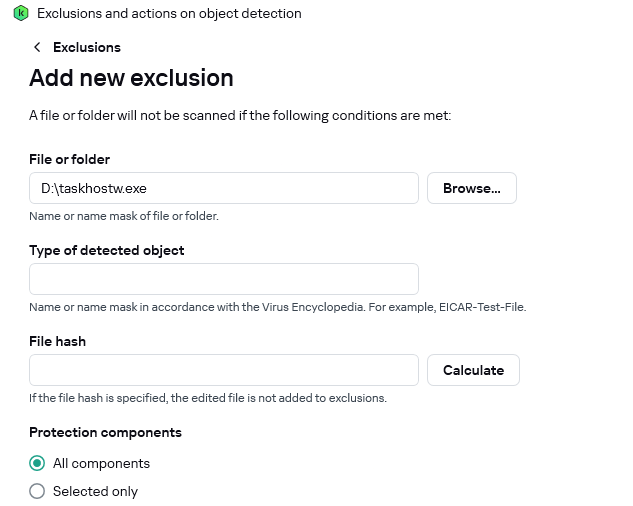633x506 pixels.
Task: Click the window title about object detection
Action: (169, 14)
